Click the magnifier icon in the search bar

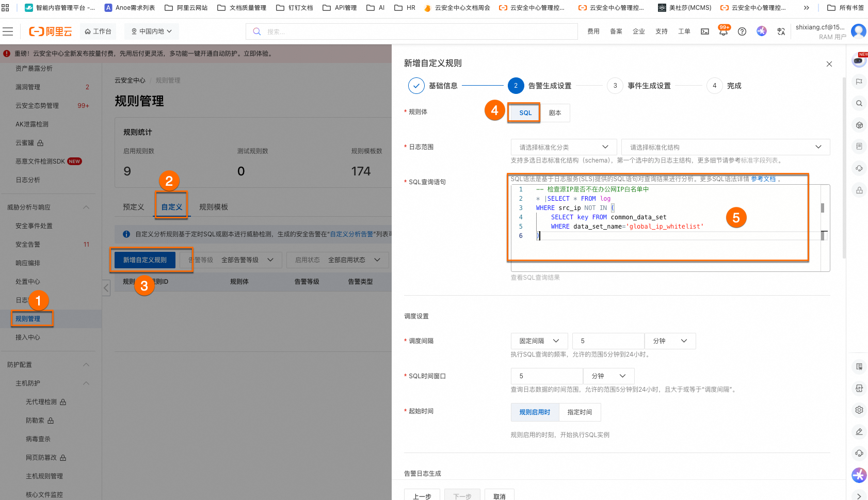click(256, 31)
